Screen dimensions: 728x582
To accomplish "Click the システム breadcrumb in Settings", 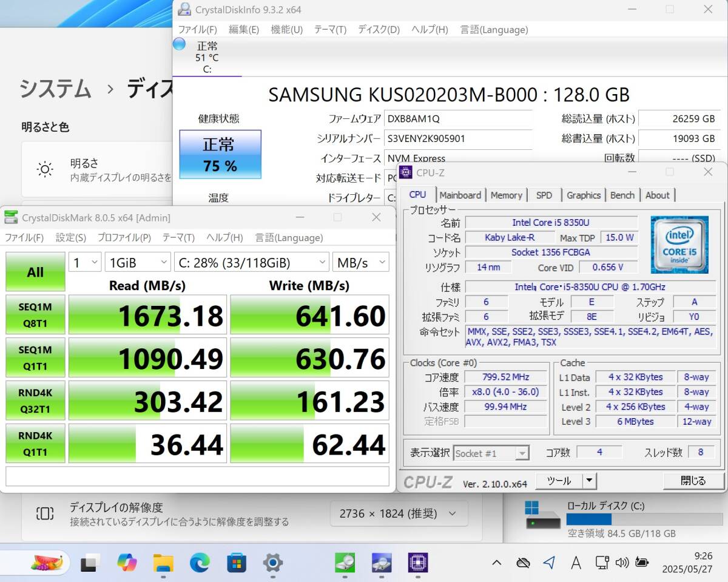I will [x=55, y=89].
